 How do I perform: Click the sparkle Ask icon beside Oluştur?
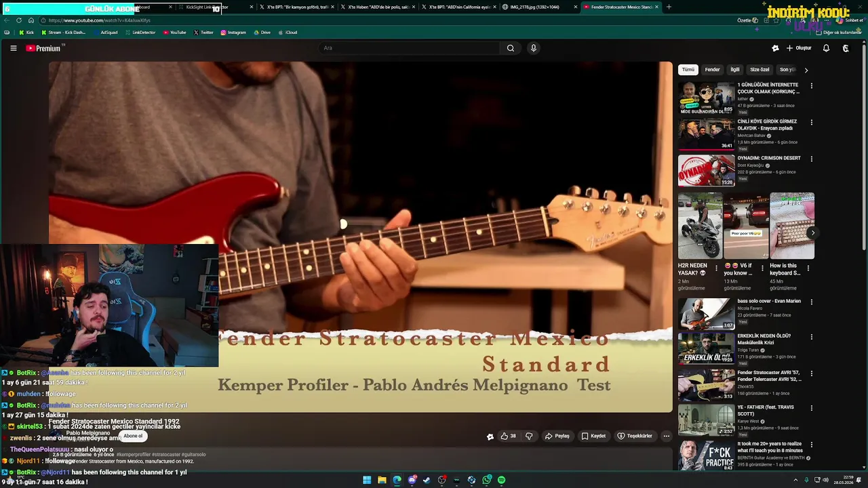tap(775, 48)
